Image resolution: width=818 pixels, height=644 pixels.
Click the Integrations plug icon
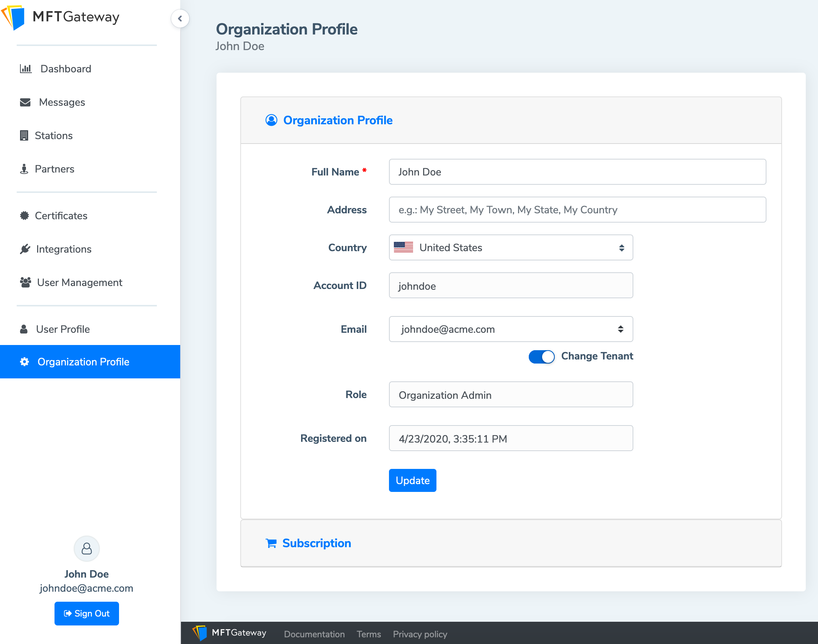point(25,249)
